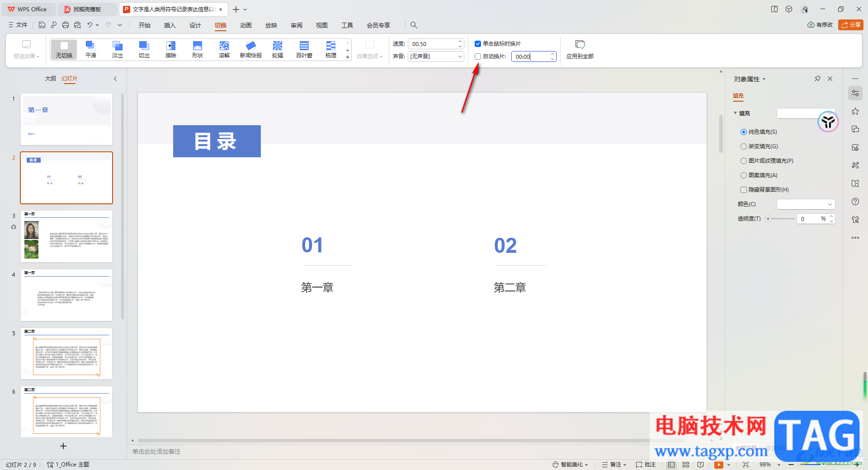Click the 批注 comments button
This screenshot has width=868, height=470.
click(x=646, y=465)
